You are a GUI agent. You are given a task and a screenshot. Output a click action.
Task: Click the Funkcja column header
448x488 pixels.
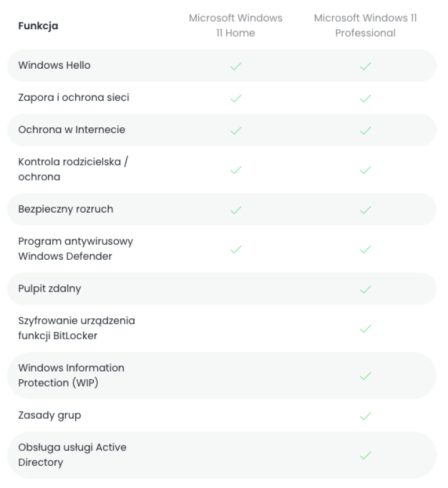point(38,26)
